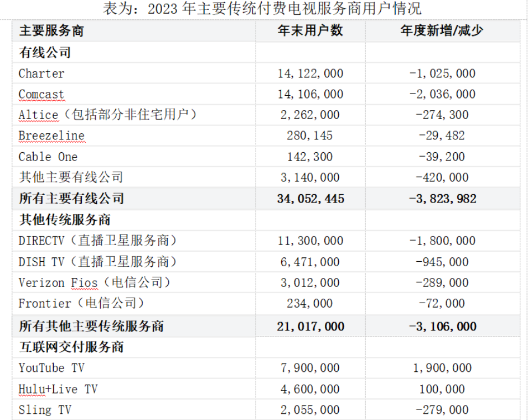Click the Charter provider name
The width and height of the screenshot is (528, 420).
click(42, 74)
